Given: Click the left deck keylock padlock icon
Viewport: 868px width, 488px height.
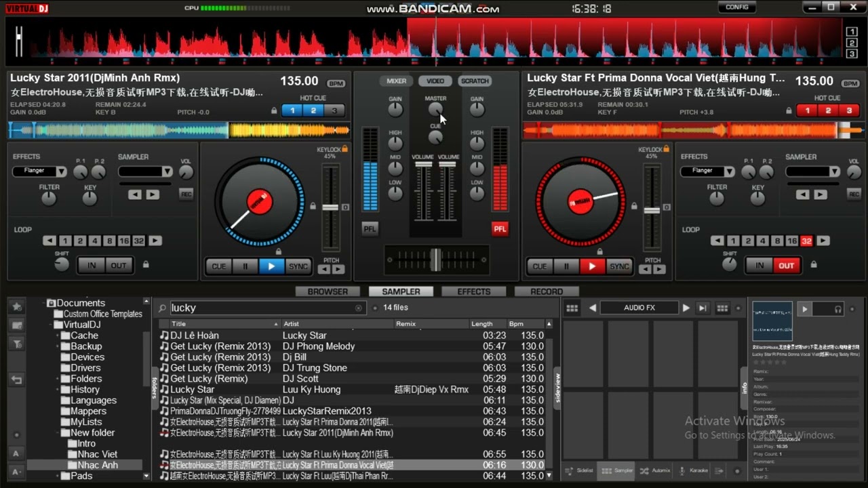Looking at the screenshot, I should (344, 148).
